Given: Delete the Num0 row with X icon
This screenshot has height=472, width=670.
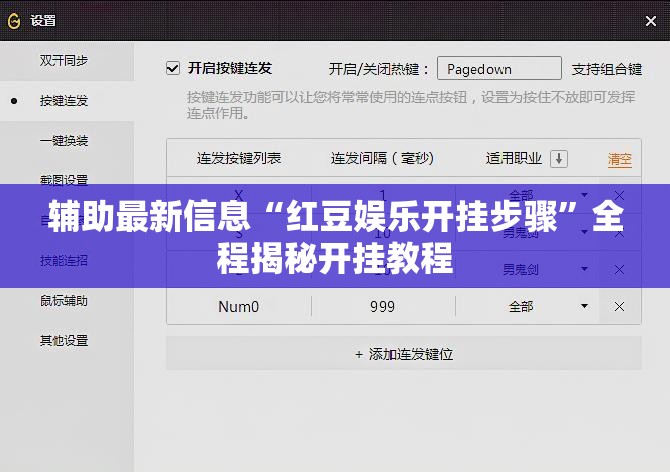Looking at the screenshot, I should (x=619, y=306).
